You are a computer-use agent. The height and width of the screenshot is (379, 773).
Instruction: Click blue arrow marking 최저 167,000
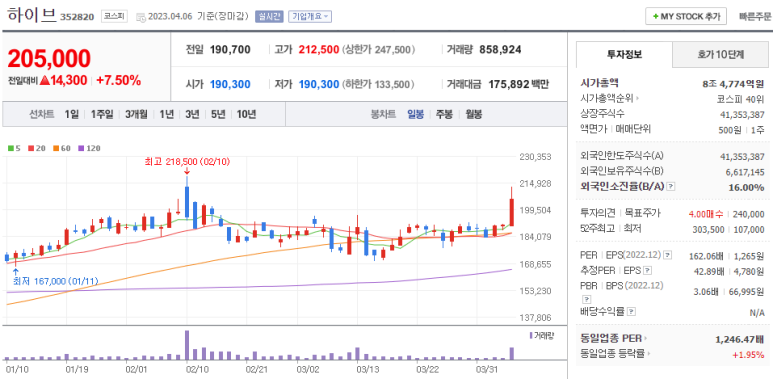pos(15,272)
